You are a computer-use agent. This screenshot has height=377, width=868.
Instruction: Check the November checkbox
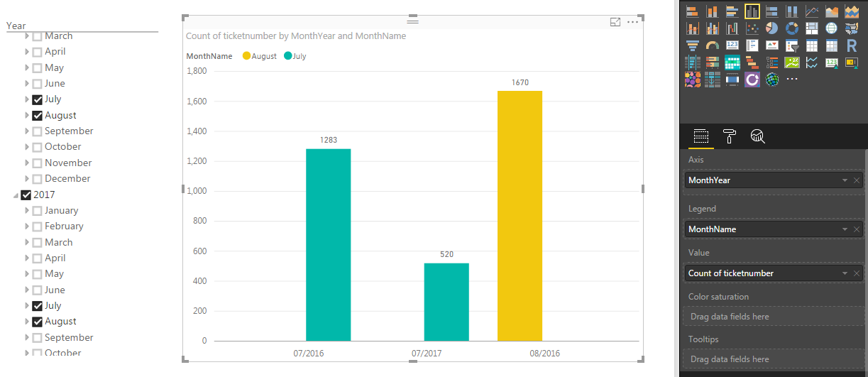37,163
